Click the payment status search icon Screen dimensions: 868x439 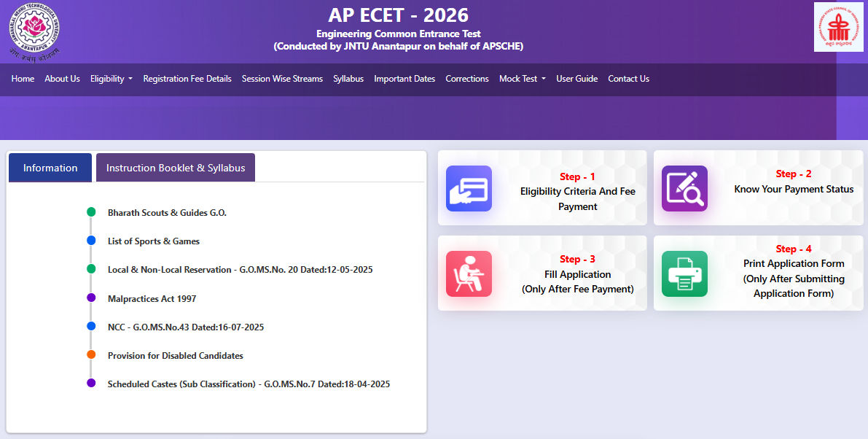[684, 188]
